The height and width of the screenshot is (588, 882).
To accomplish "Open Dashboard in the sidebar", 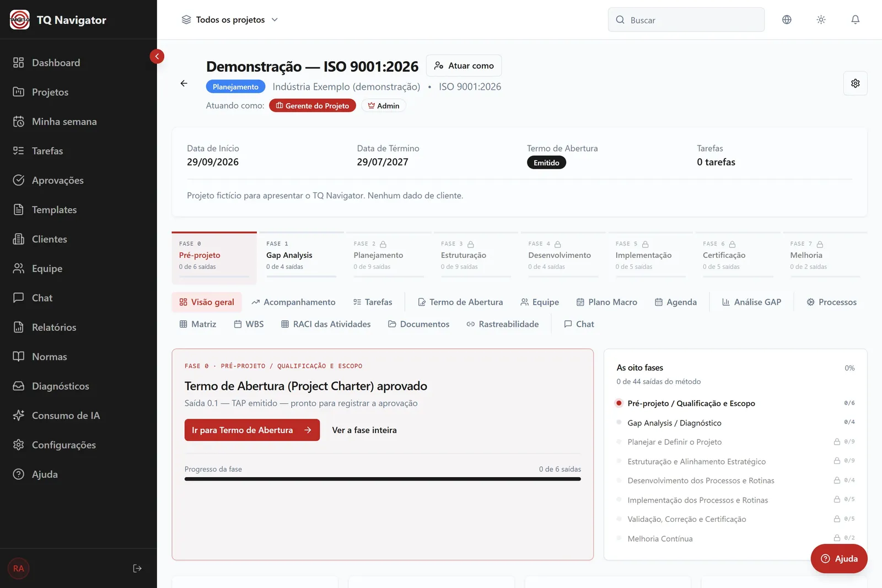I will [x=78, y=63].
